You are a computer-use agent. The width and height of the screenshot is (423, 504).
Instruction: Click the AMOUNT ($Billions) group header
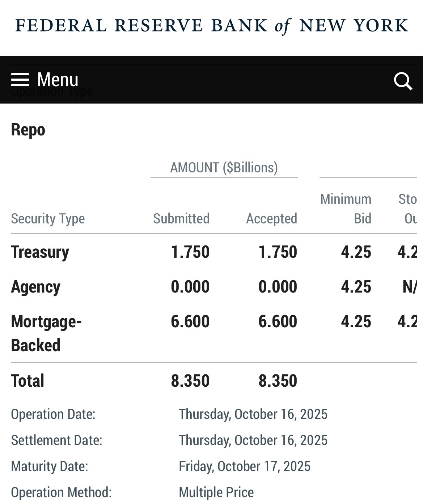click(224, 167)
